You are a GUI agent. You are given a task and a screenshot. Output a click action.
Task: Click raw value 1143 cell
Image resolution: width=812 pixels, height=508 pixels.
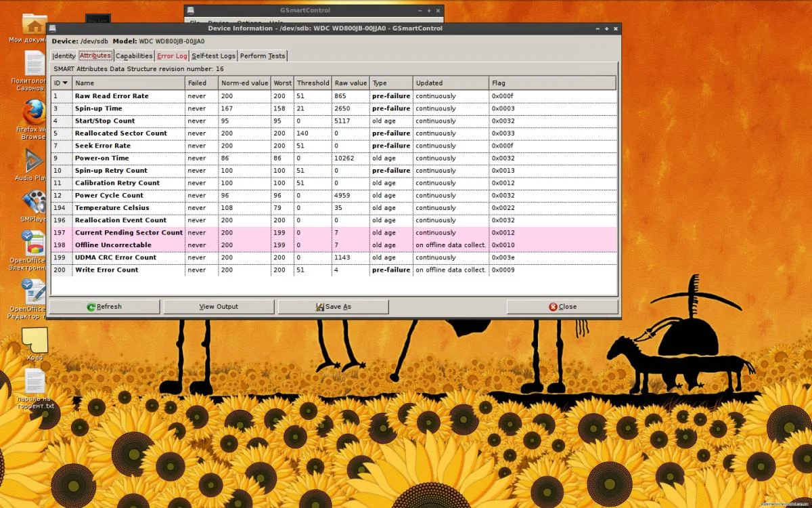point(351,257)
